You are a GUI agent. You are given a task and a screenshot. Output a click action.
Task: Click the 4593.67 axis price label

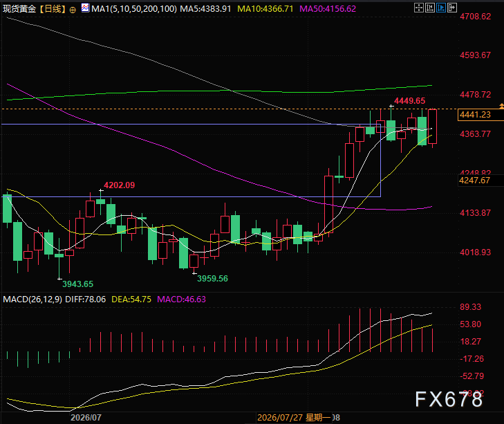coord(476,55)
